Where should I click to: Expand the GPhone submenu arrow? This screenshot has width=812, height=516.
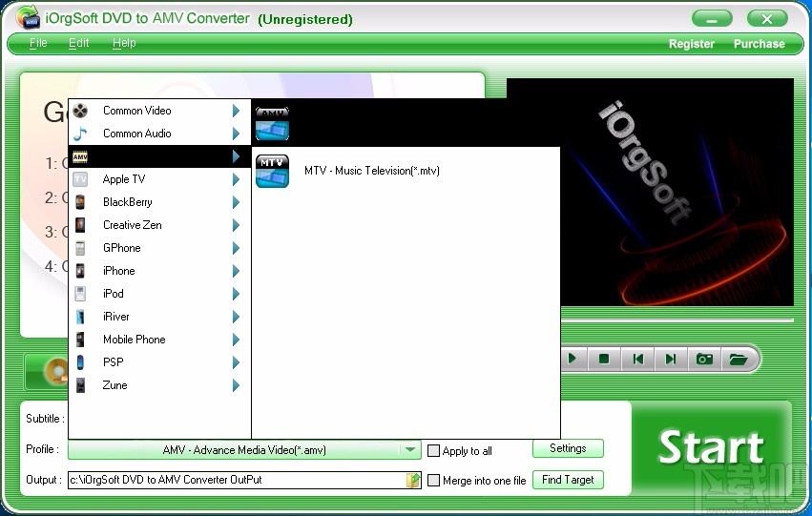point(236,248)
